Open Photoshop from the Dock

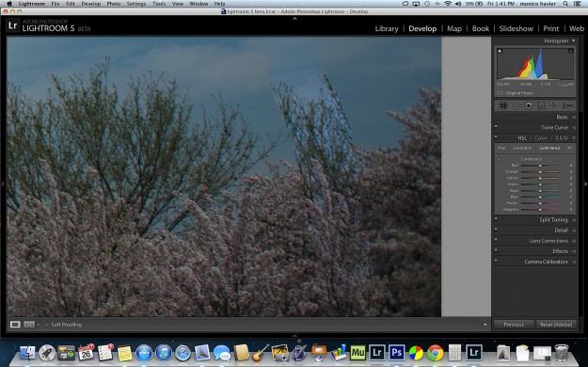tap(396, 353)
